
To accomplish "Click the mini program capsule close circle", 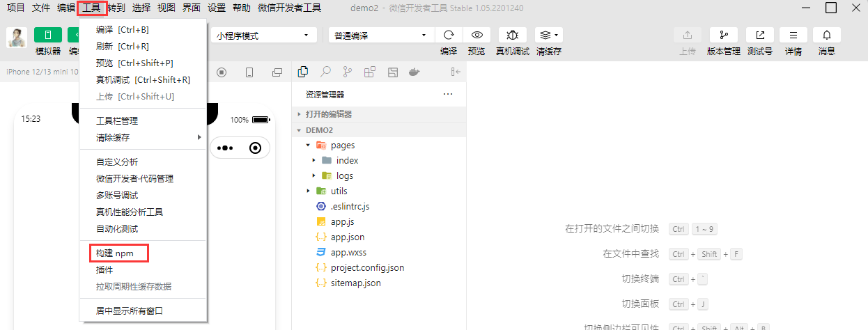I will 256,148.
